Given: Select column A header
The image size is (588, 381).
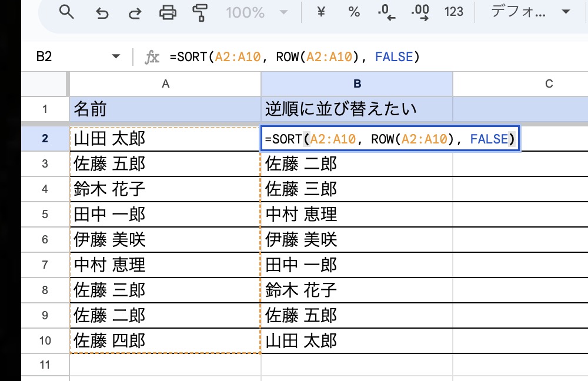Looking at the screenshot, I should click(x=165, y=84).
